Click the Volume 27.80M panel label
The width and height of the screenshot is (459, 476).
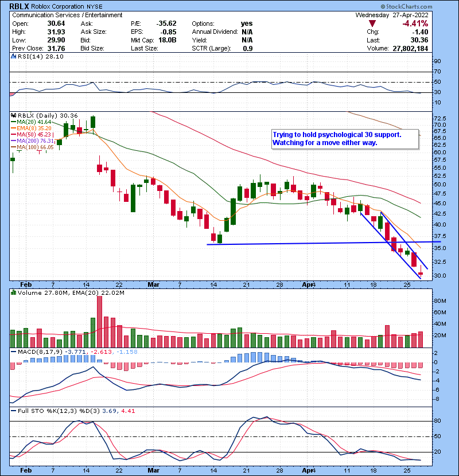[x=44, y=292]
